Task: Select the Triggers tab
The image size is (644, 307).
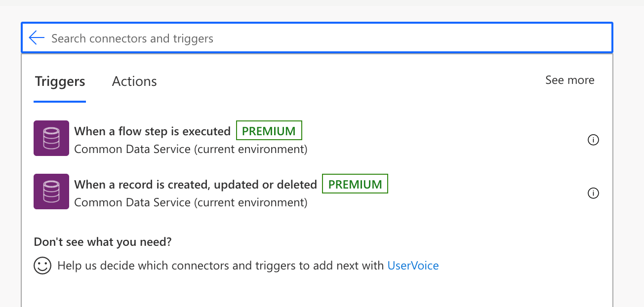Action: [59, 81]
